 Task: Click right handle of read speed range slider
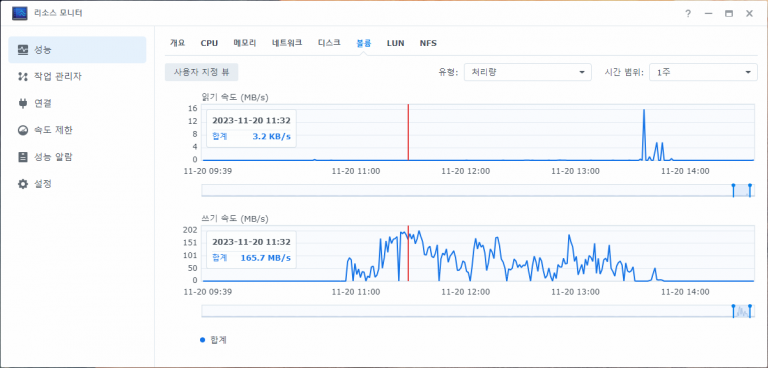pos(750,191)
